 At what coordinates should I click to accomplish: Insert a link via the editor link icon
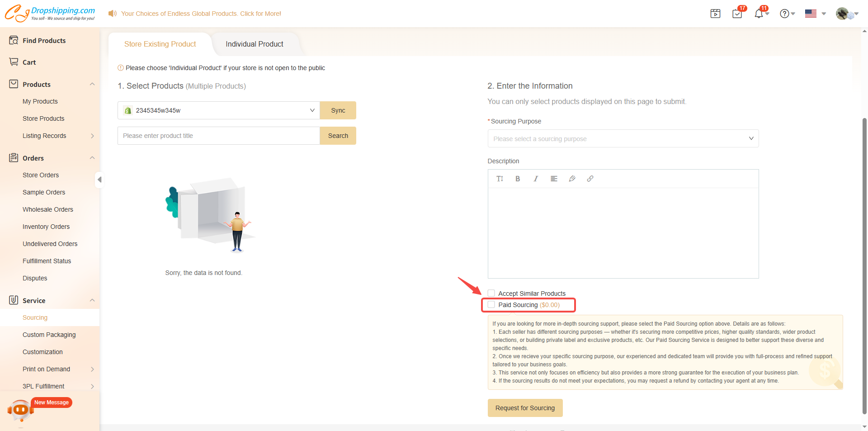(x=590, y=179)
